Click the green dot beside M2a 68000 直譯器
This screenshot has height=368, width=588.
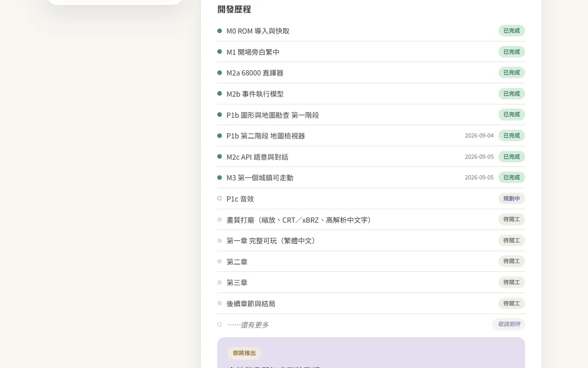[x=220, y=73]
